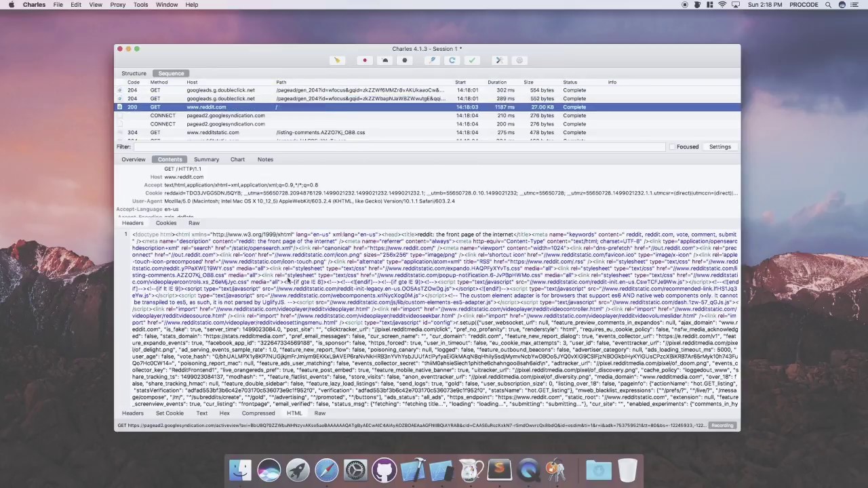Screen dimensions: 868x488
Task: Open the File menu
Action: tap(58, 5)
